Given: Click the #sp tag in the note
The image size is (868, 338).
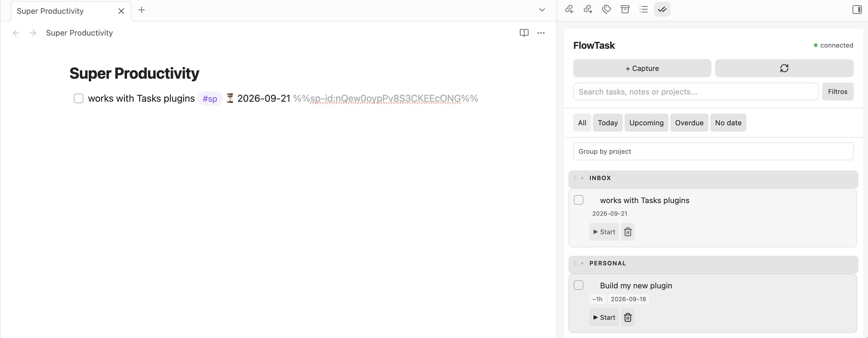Looking at the screenshot, I should click(x=210, y=98).
